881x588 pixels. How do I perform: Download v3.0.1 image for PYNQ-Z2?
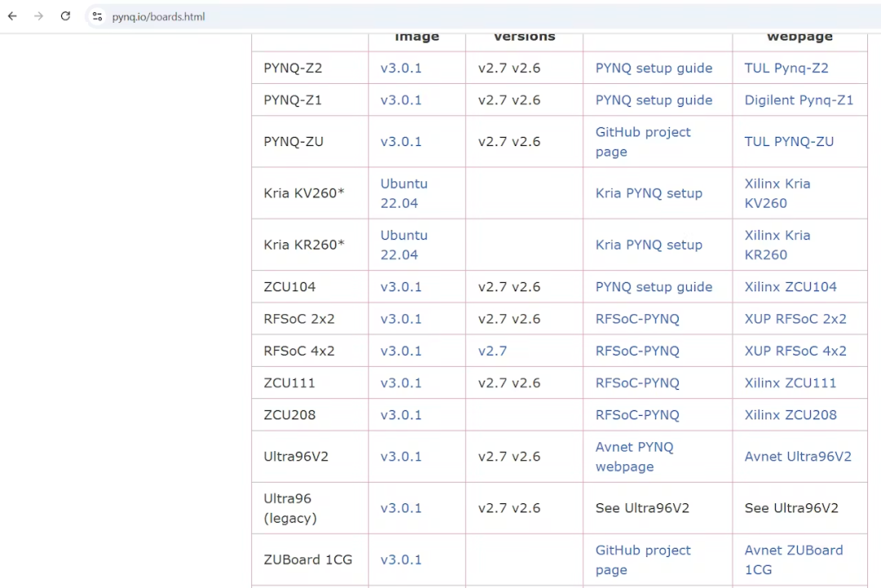point(401,68)
